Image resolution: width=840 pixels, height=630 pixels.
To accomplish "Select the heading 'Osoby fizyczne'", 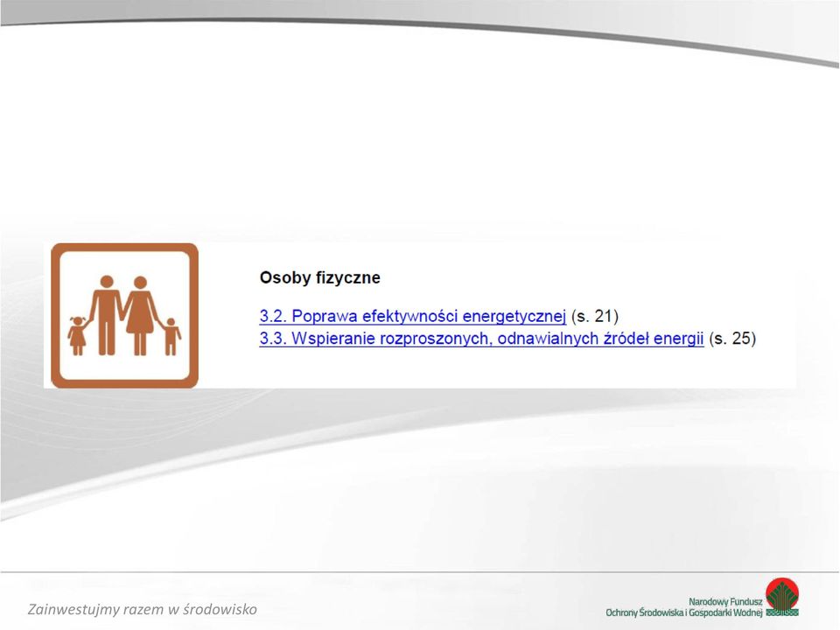I will [x=320, y=277].
